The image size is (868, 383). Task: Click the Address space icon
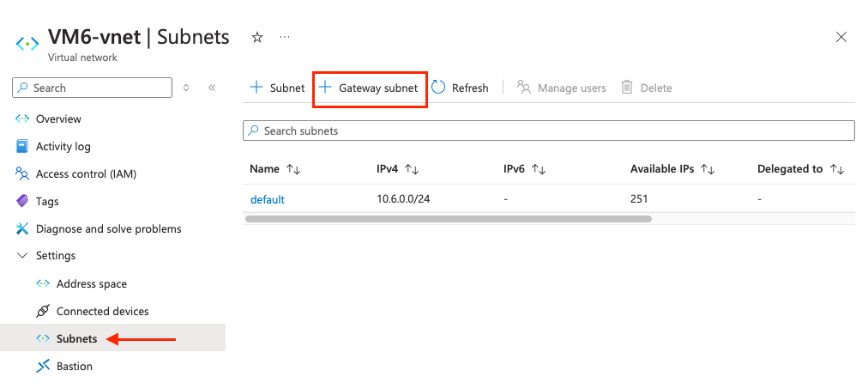click(x=43, y=283)
